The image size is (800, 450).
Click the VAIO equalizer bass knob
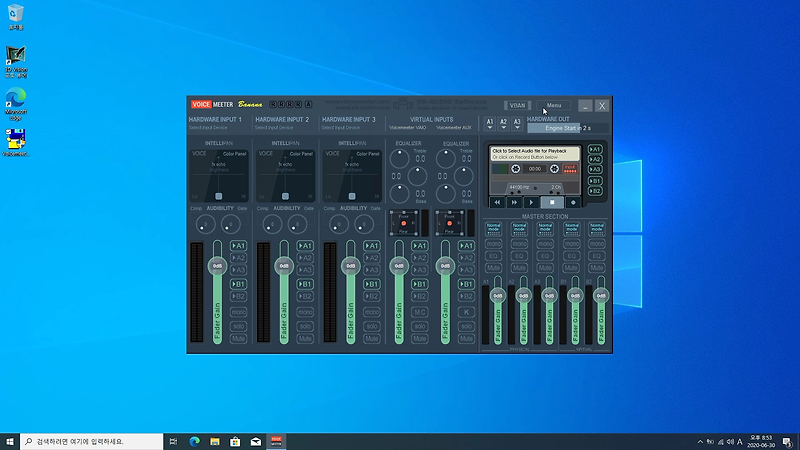399,194
